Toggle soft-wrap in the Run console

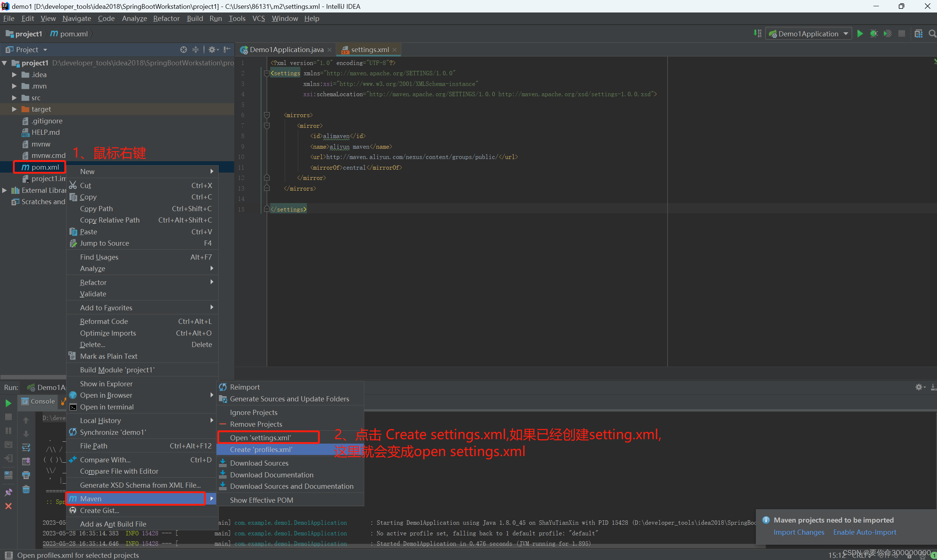[26, 448]
